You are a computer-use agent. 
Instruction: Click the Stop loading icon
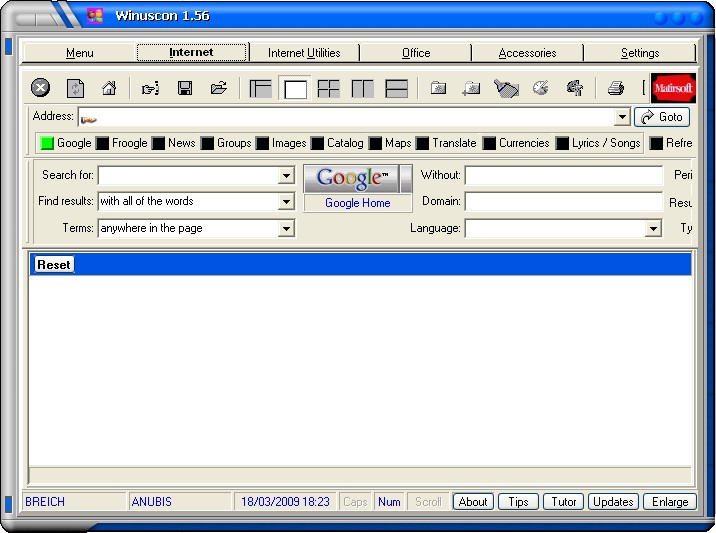[40, 88]
